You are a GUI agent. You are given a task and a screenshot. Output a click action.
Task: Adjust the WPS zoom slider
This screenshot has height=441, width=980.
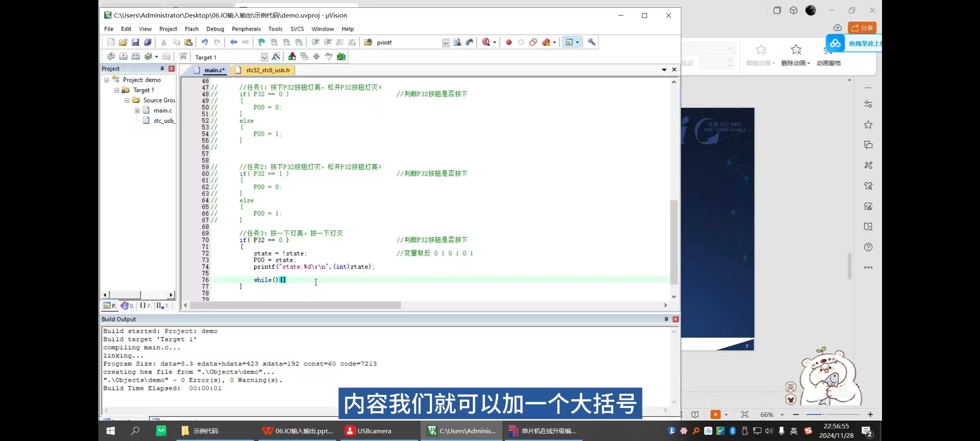coord(824,414)
